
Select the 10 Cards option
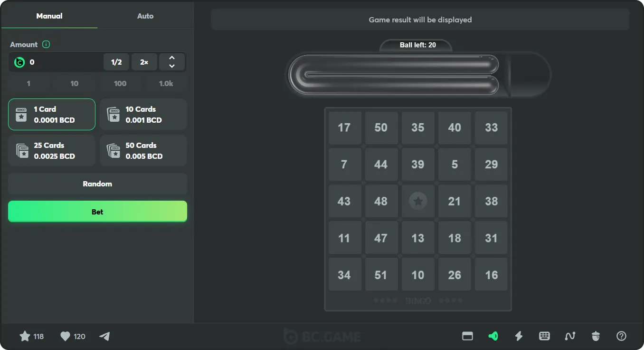pyautogui.click(x=143, y=115)
